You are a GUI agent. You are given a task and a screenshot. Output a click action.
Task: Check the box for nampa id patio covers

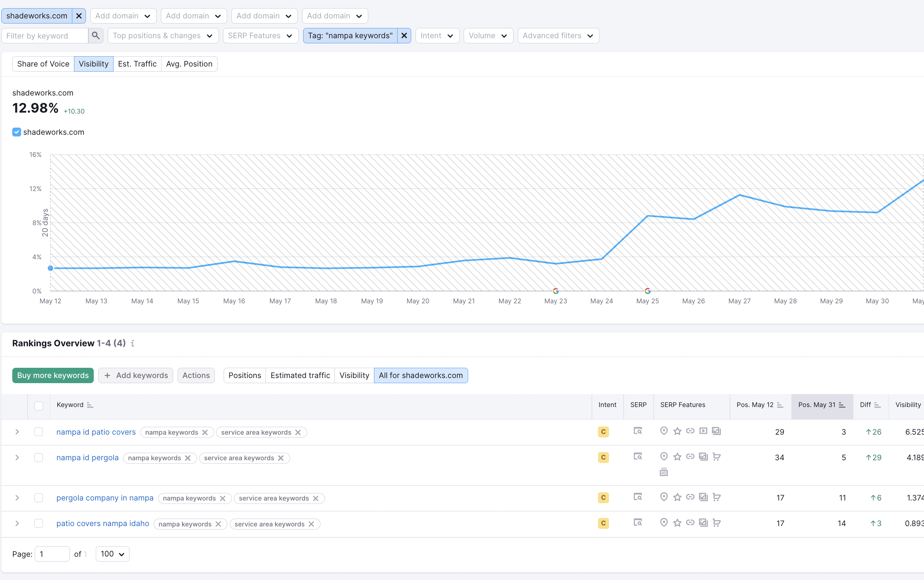coord(39,432)
